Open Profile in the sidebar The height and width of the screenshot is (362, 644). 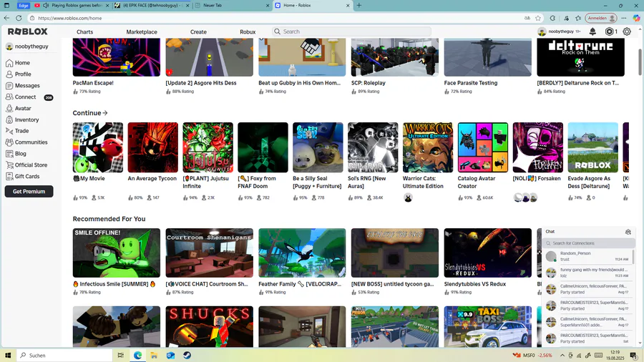19,74
